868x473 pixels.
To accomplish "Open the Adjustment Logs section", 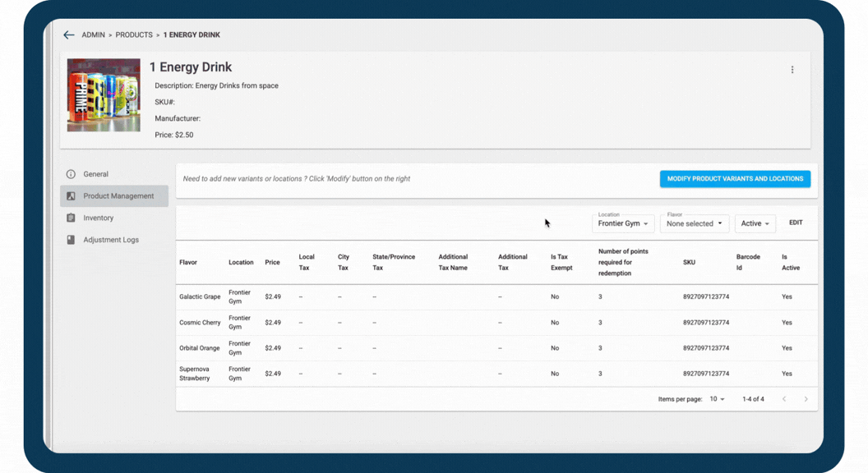I will point(111,240).
